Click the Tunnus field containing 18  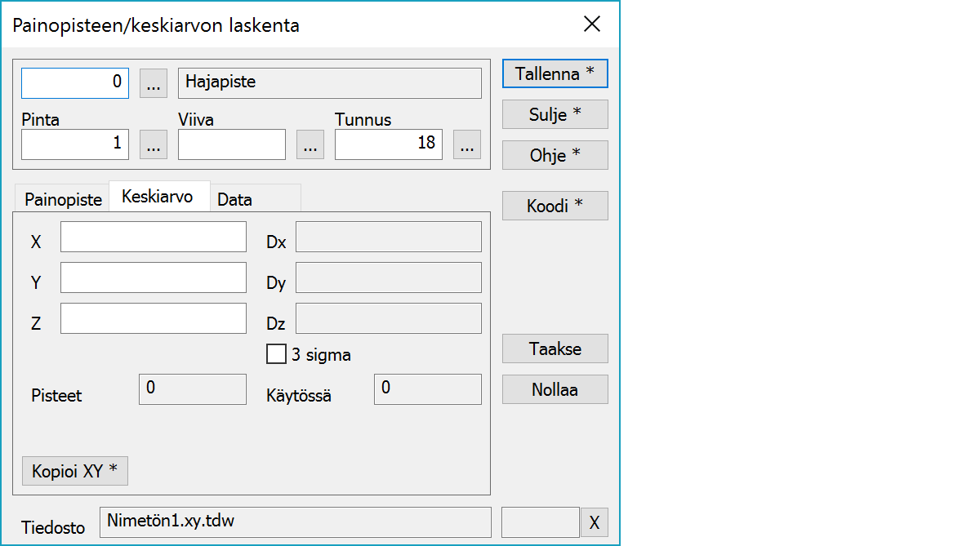point(388,144)
